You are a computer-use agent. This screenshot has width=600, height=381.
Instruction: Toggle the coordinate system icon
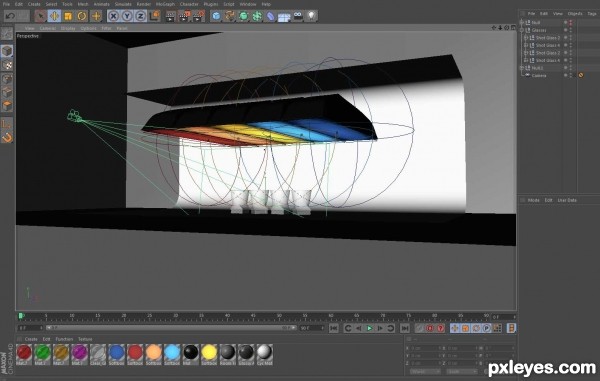pyautogui.click(x=155, y=16)
